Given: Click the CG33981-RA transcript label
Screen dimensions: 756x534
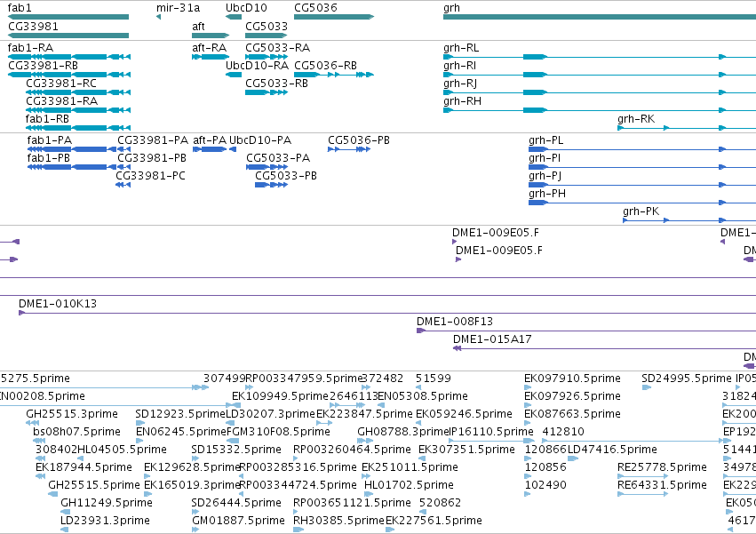Looking at the screenshot, I should [61, 100].
